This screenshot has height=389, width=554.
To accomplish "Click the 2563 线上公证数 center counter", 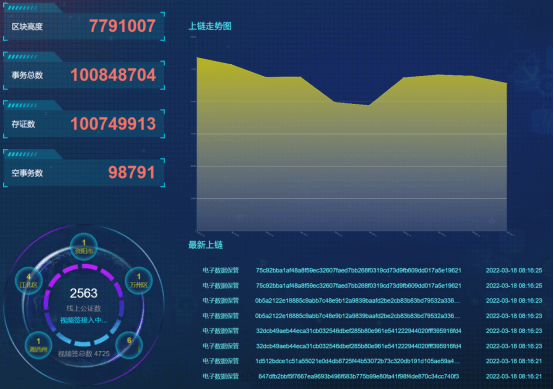I will pos(84,300).
